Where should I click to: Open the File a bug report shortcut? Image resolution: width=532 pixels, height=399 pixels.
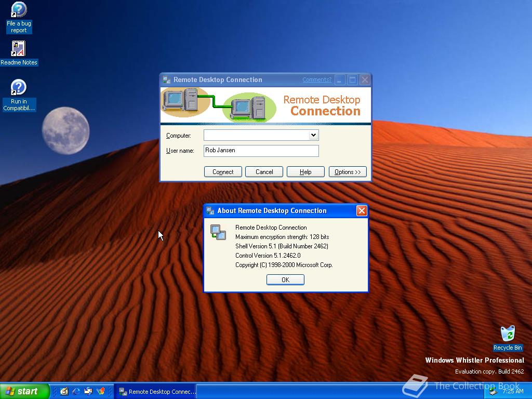click(19, 18)
